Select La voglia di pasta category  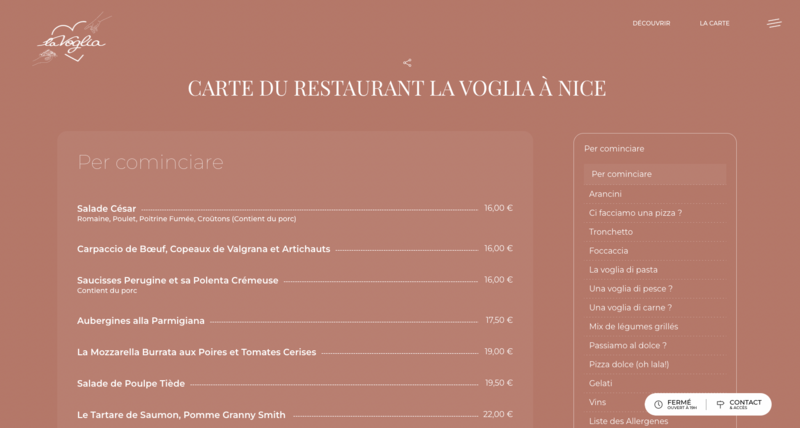[x=623, y=270]
